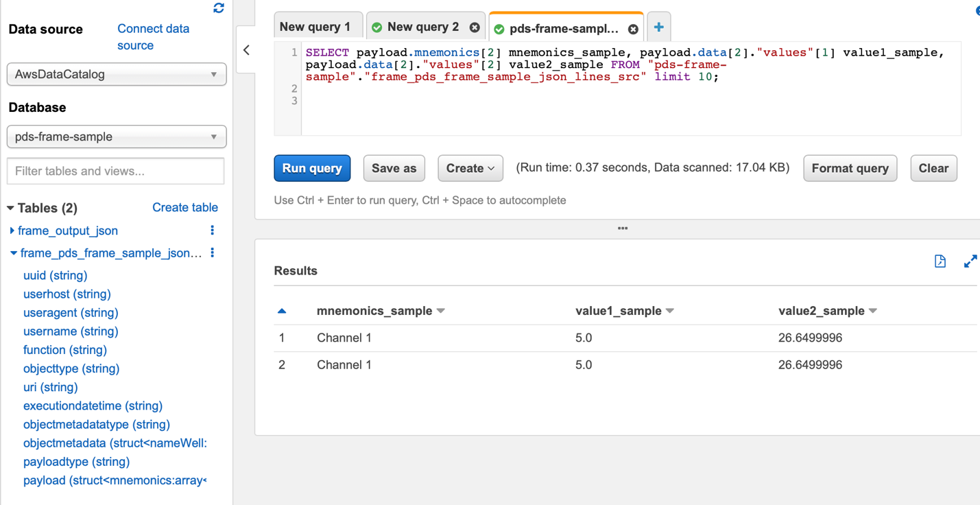This screenshot has width=980, height=505.
Task: Expand the frame_output_json table tree
Action: click(12, 231)
